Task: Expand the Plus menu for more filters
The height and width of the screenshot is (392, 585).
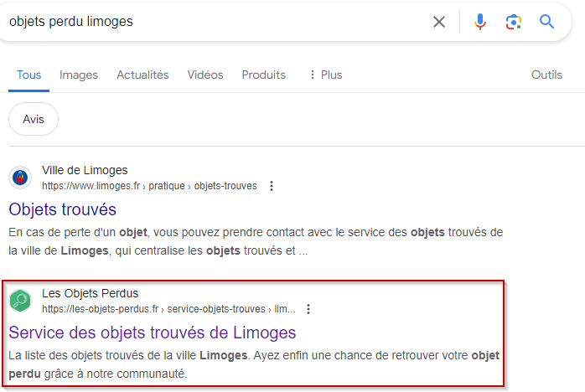Action: coord(325,75)
